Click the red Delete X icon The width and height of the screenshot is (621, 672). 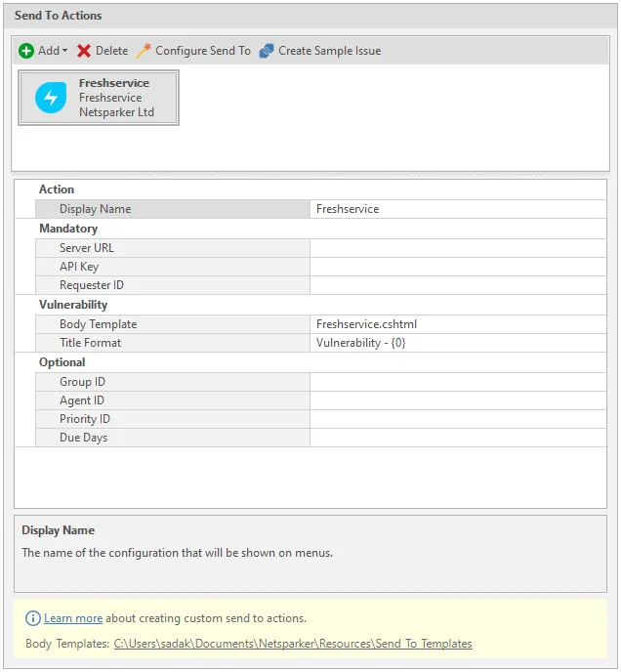pyautogui.click(x=84, y=51)
